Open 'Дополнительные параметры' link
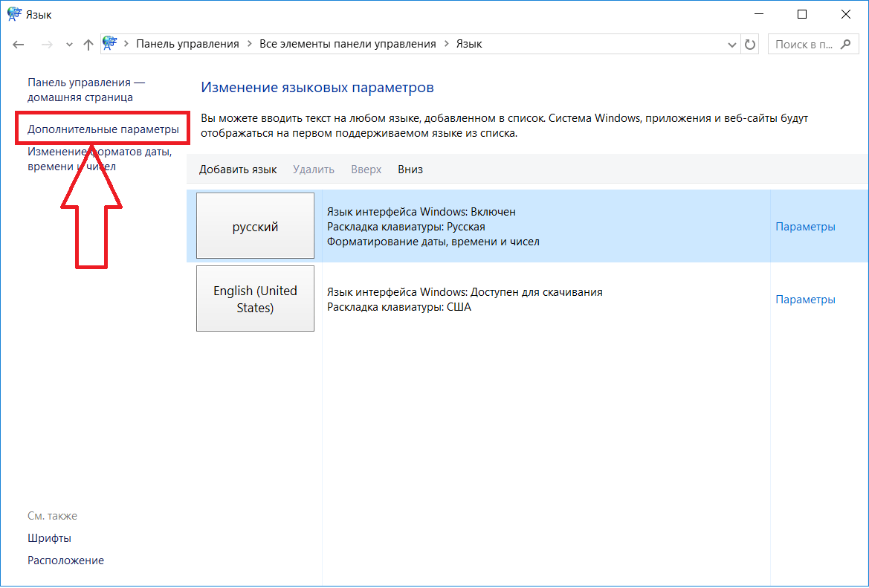869x588 pixels. (103, 129)
